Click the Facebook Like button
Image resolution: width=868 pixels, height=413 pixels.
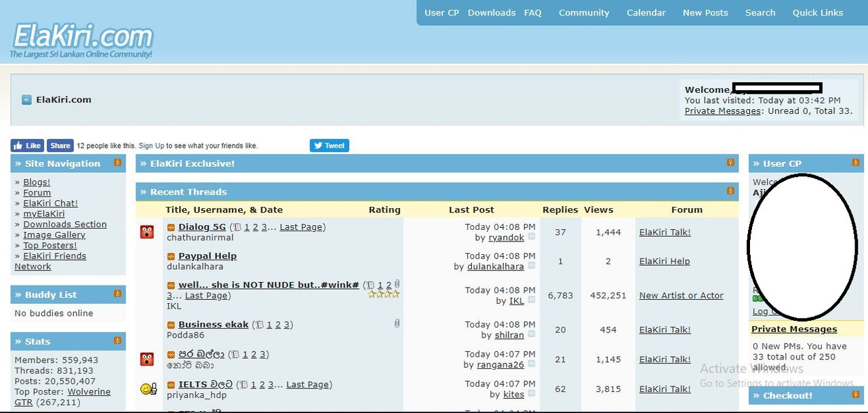coord(27,145)
